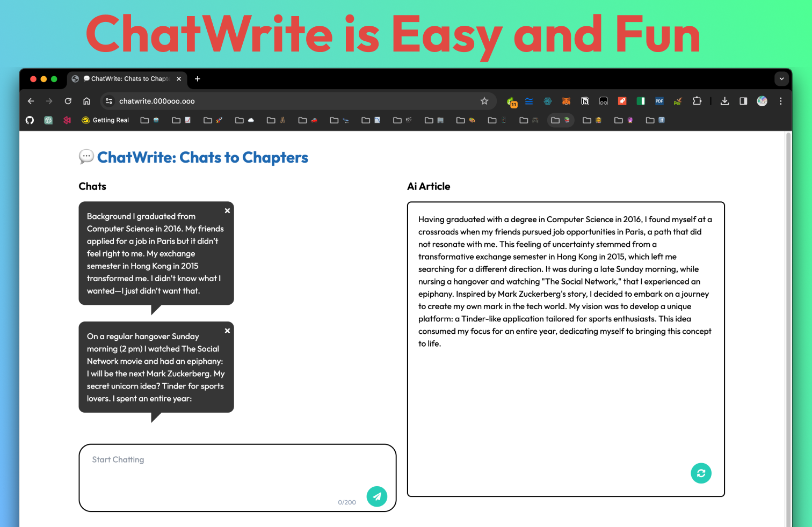Open the tab search chevron at top right
Viewport: 812px width, 527px height.
coord(781,78)
